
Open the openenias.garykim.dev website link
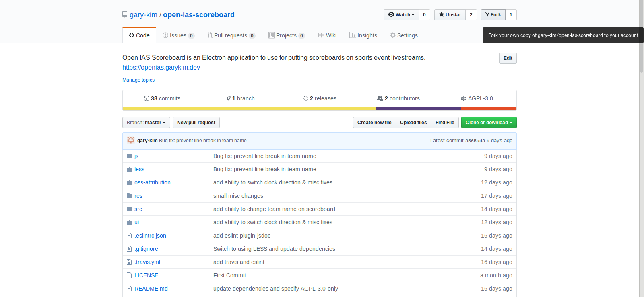161,67
